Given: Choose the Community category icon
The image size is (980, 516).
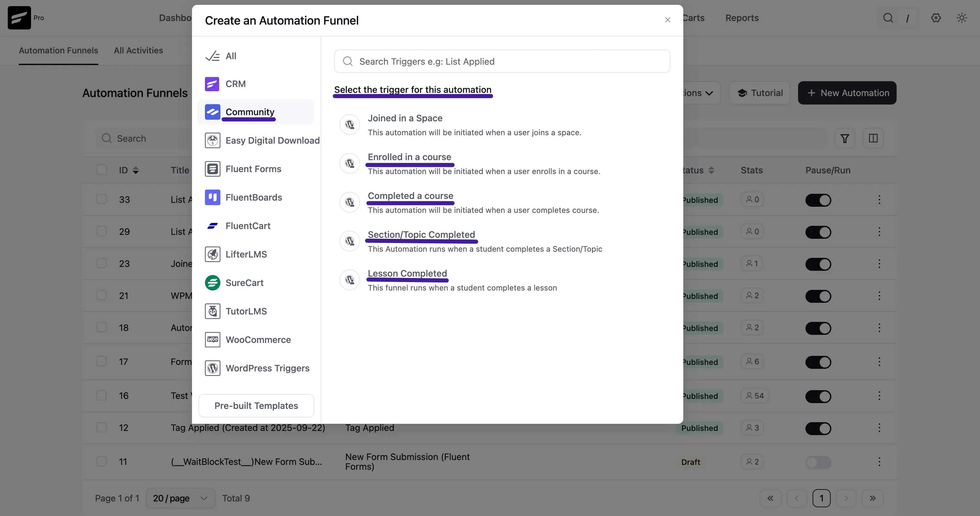Looking at the screenshot, I should 212,112.
